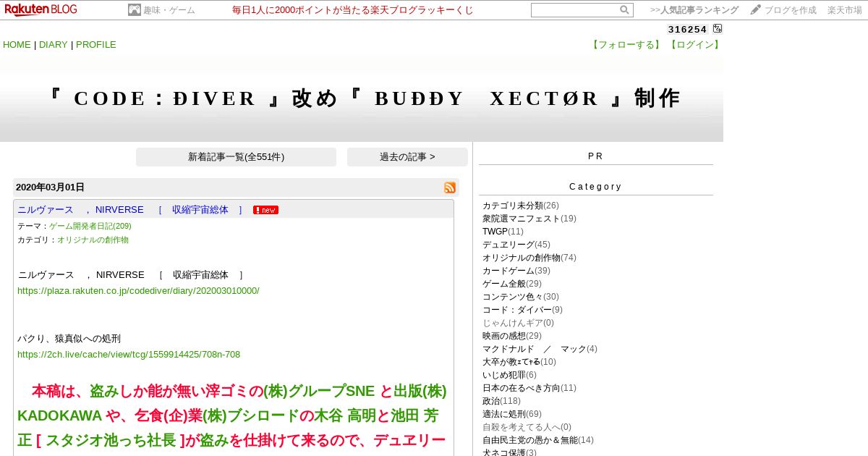
Task: Click the red new badge icon
Action: tap(265, 210)
